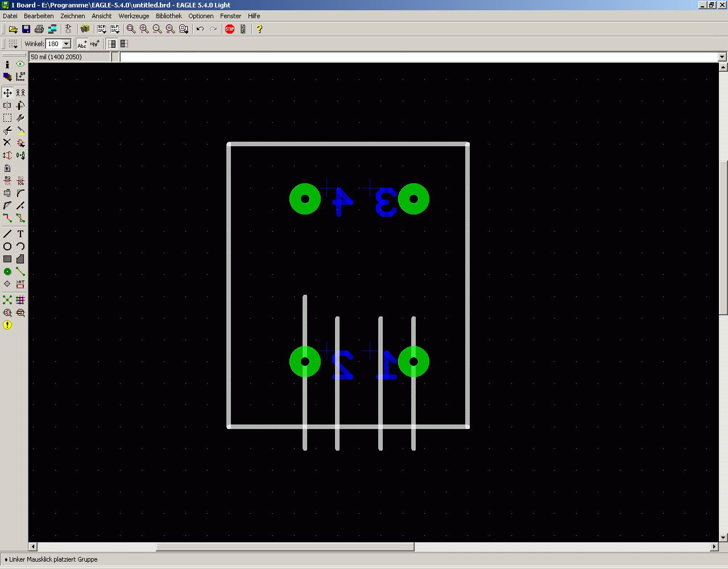This screenshot has height=569, width=728.
Task: Select the second group alignment toggle
Action: (124, 44)
